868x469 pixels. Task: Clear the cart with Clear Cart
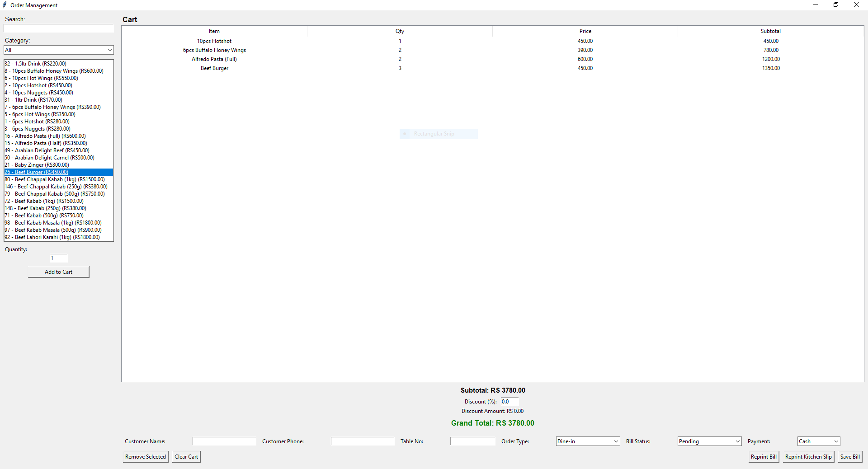[186, 457]
